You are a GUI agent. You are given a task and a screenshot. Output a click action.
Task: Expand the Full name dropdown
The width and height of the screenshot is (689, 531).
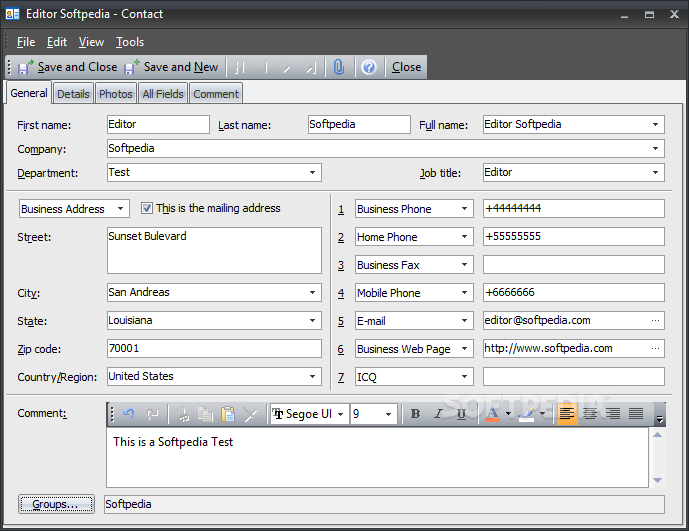point(655,124)
